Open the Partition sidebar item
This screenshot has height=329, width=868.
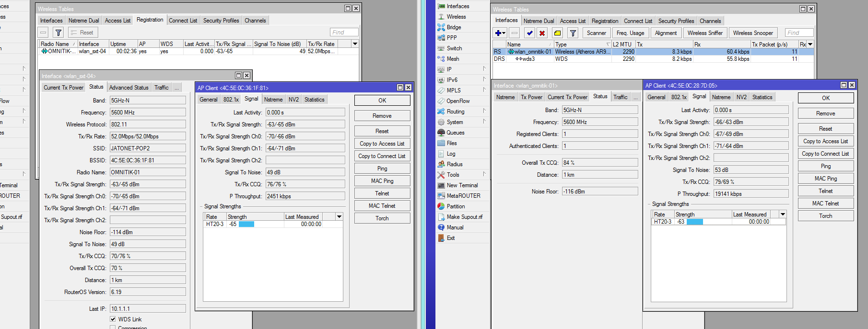click(x=456, y=206)
